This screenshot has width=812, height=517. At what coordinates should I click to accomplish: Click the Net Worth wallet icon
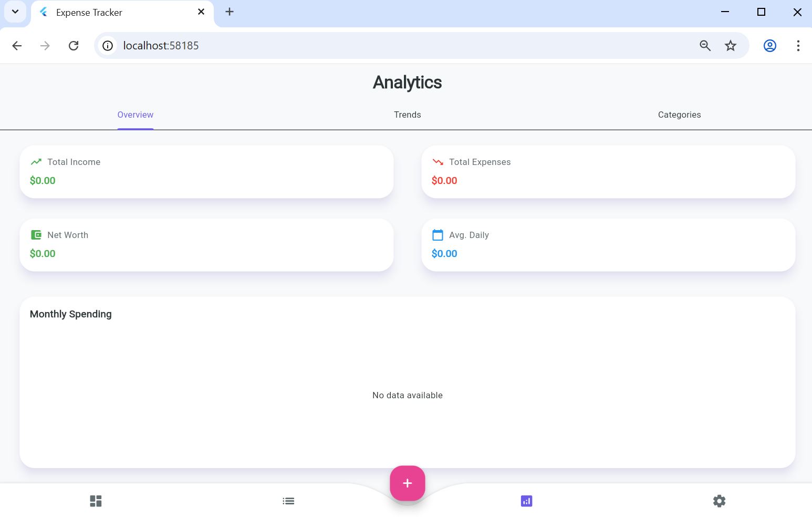point(36,235)
